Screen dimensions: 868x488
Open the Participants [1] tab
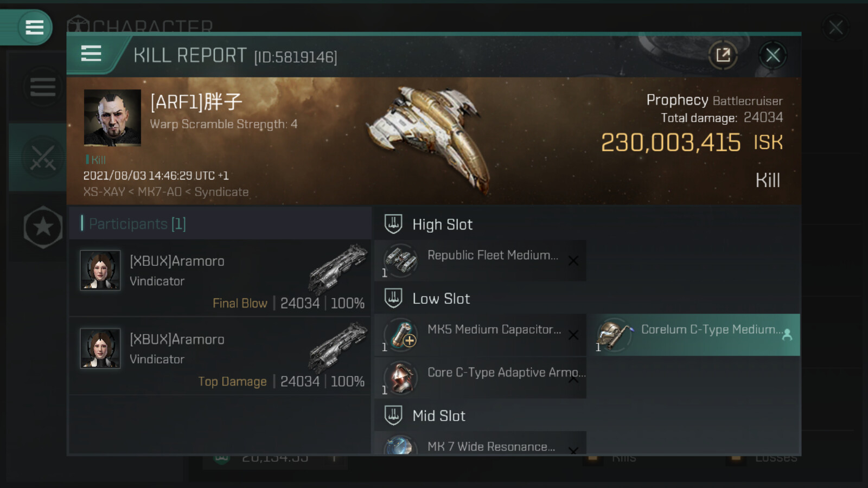137,224
